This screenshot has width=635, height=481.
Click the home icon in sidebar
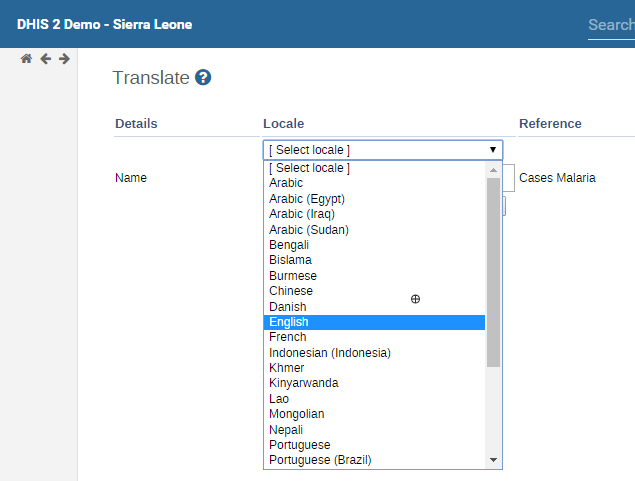coord(27,59)
